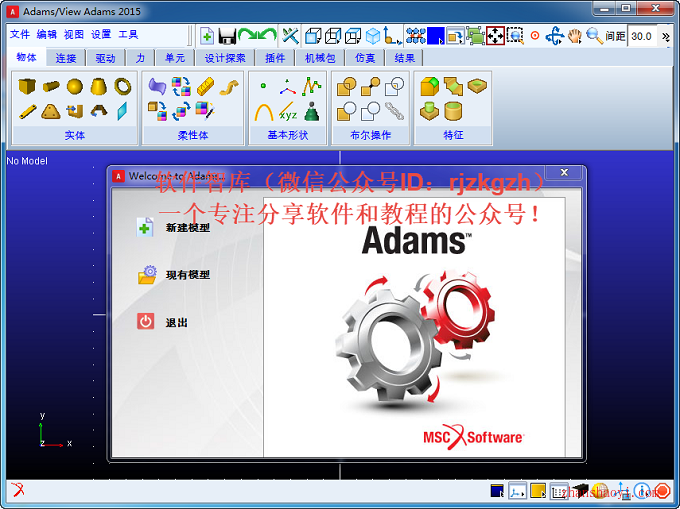Click the fit view arrows icon
This screenshot has height=509, width=680.
[495, 36]
